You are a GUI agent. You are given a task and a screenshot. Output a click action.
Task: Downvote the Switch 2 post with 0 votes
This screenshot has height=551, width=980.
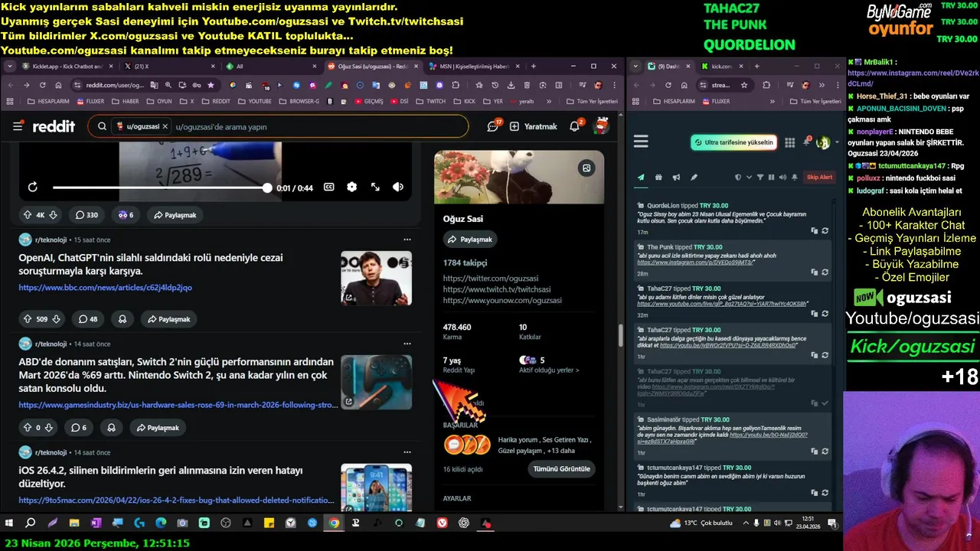(x=48, y=428)
